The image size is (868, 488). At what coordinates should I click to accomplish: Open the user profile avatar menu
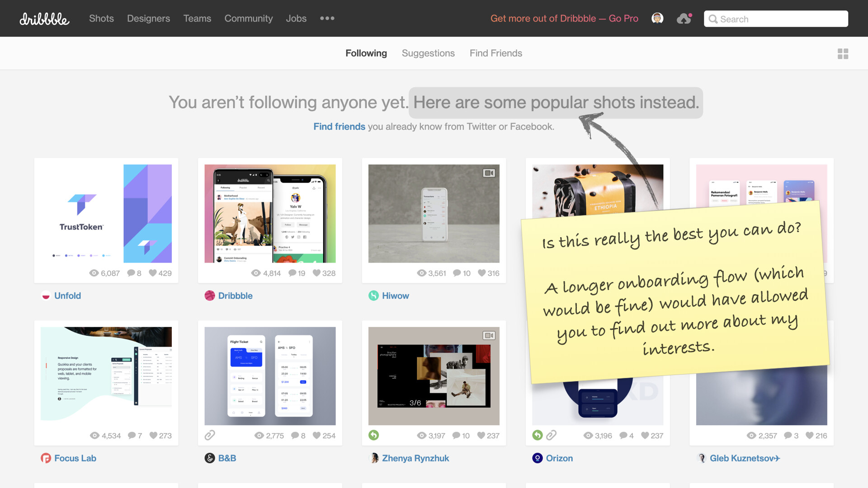657,18
